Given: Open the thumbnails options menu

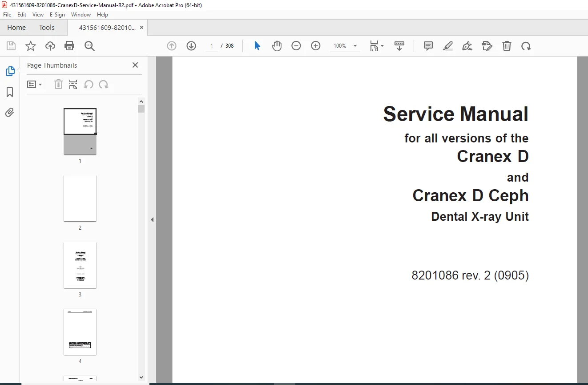Looking at the screenshot, I should (x=35, y=85).
